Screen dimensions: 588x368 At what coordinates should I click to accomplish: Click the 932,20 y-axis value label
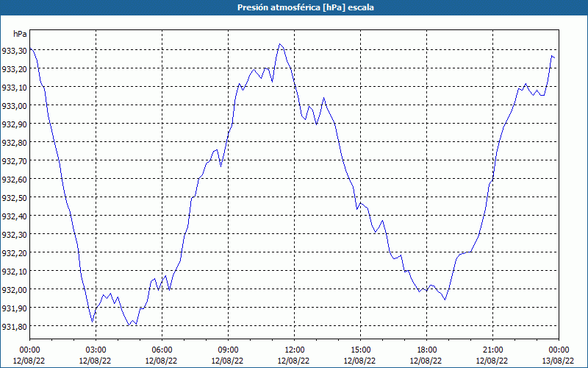[14, 252]
